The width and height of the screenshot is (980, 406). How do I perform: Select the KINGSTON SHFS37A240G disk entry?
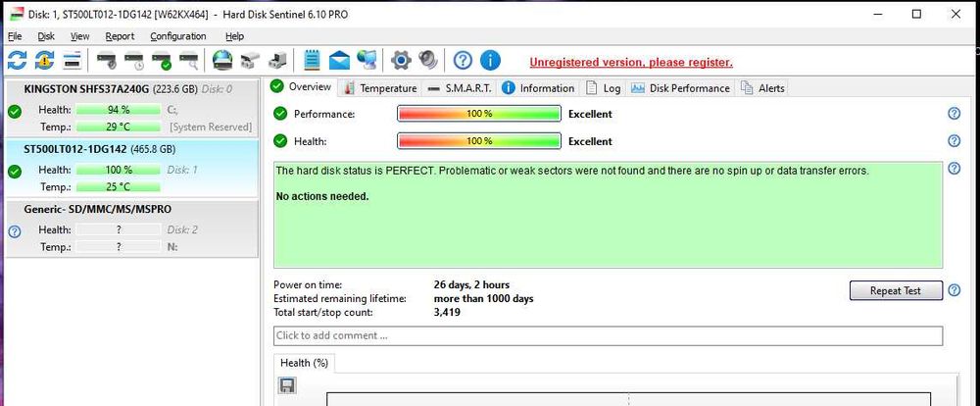[131, 108]
